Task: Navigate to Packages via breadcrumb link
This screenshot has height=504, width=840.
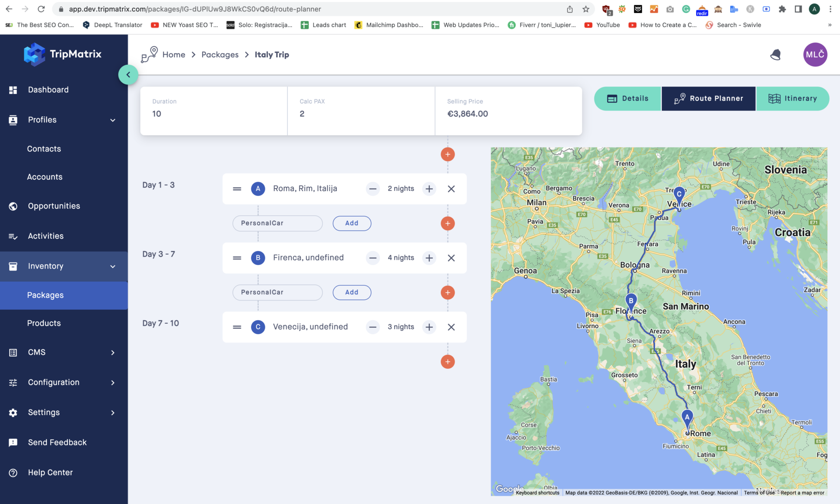Action: [x=220, y=54]
